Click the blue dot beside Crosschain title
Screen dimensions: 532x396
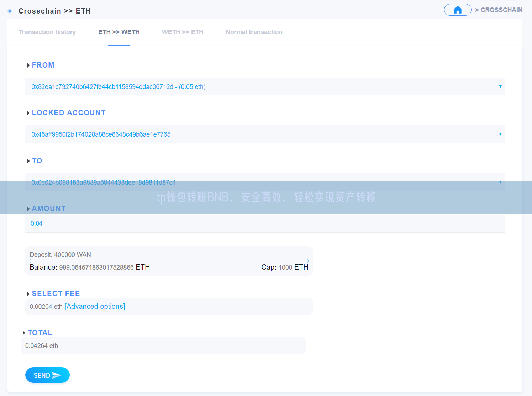10,11
